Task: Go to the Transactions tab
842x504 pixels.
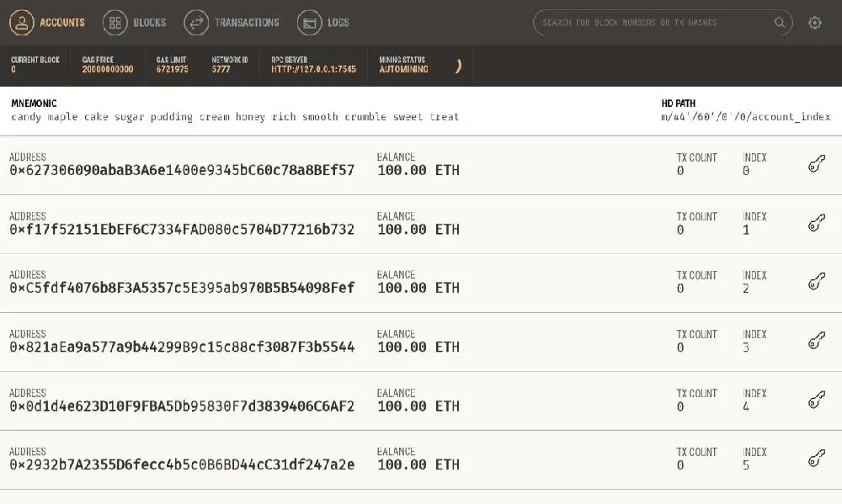Action: tap(232, 23)
